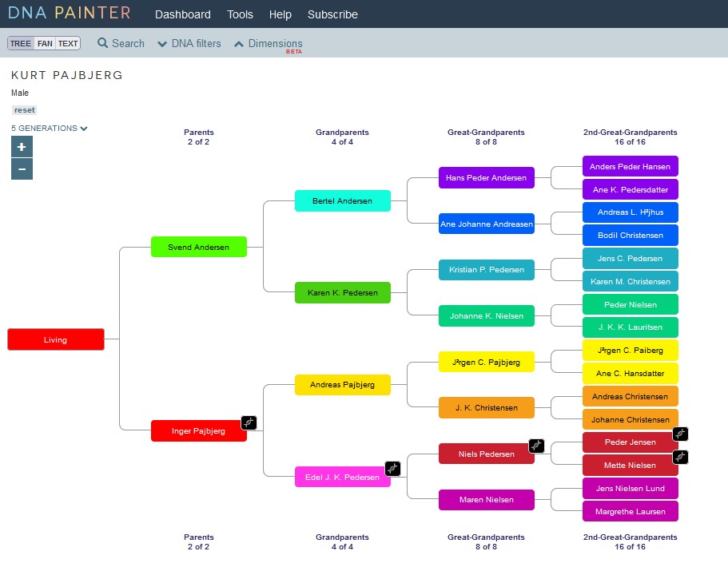This screenshot has height=563, width=728.
Task: Zoom out with the minus button
Action: [x=22, y=169]
